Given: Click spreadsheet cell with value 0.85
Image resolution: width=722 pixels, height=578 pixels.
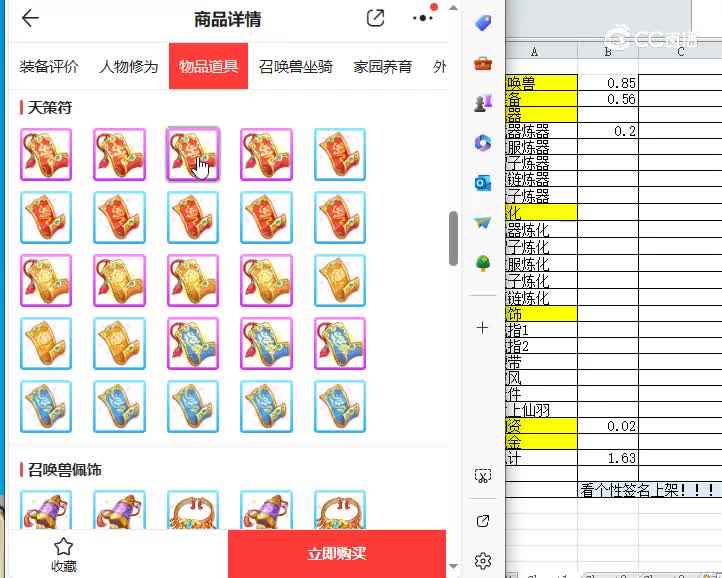Looking at the screenshot, I should tap(608, 83).
